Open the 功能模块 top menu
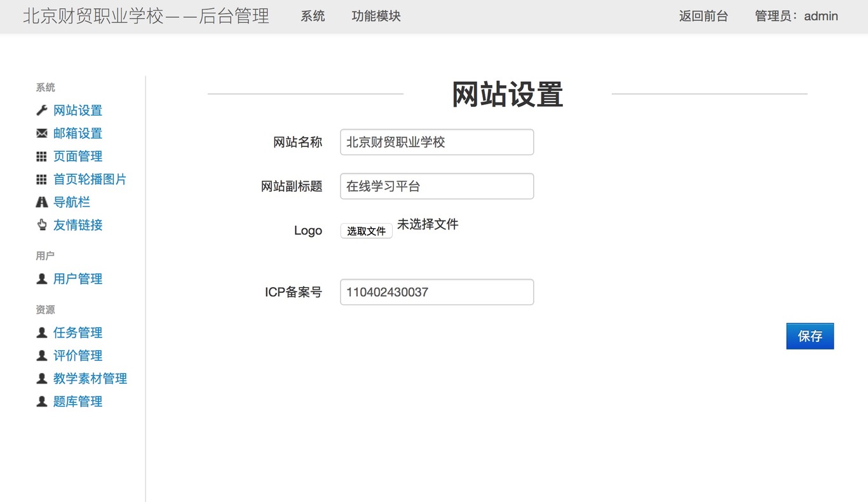The width and height of the screenshot is (868, 502). pyautogui.click(x=376, y=17)
